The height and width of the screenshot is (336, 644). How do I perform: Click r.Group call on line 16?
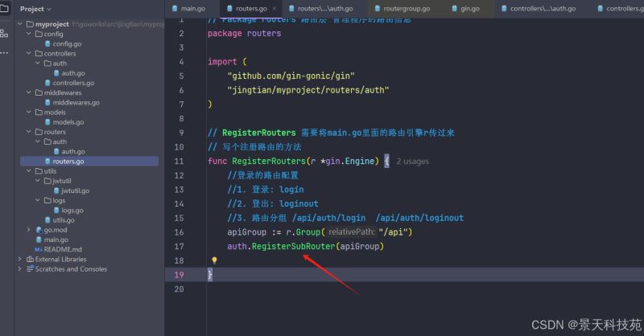303,232
